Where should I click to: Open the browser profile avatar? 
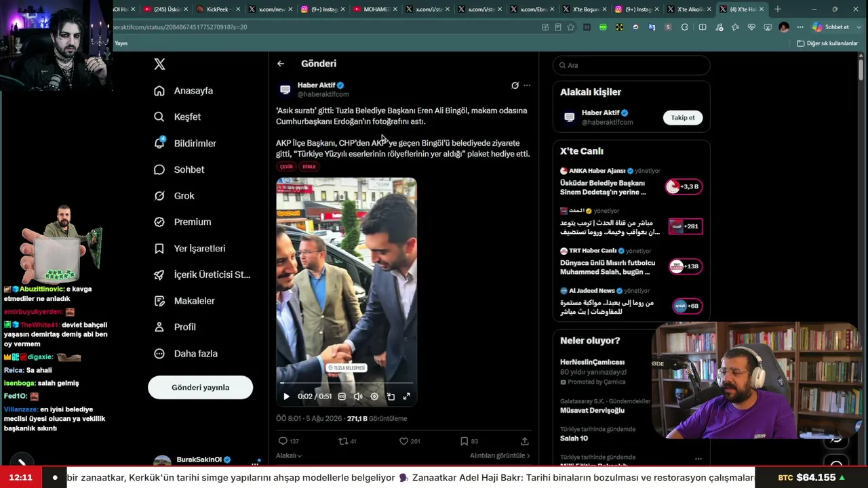pyautogui.click(x=785, y=27)
